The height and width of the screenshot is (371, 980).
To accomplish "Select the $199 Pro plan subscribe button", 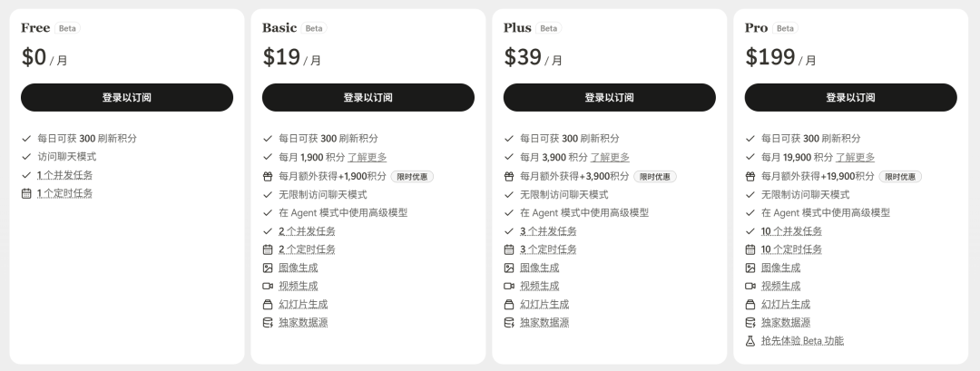I will point(850,97).
